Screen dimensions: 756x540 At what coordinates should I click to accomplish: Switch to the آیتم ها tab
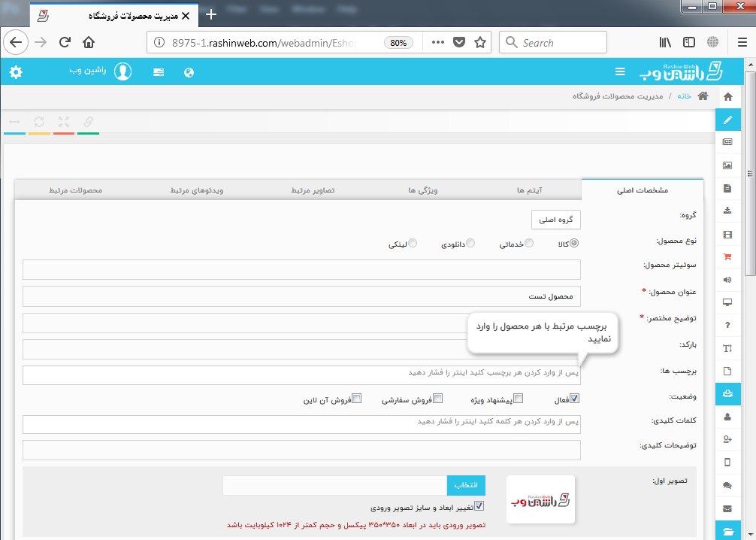pos(529,190)
